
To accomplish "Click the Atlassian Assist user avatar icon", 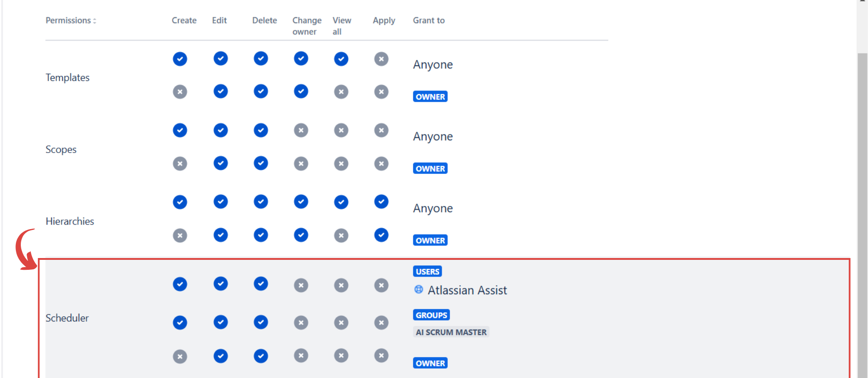I will 419,290.
